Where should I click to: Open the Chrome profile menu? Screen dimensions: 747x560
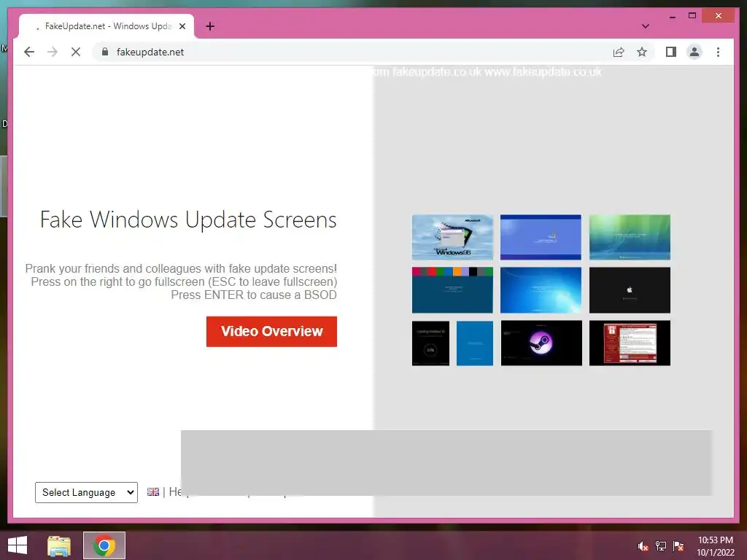pos(694,52)
